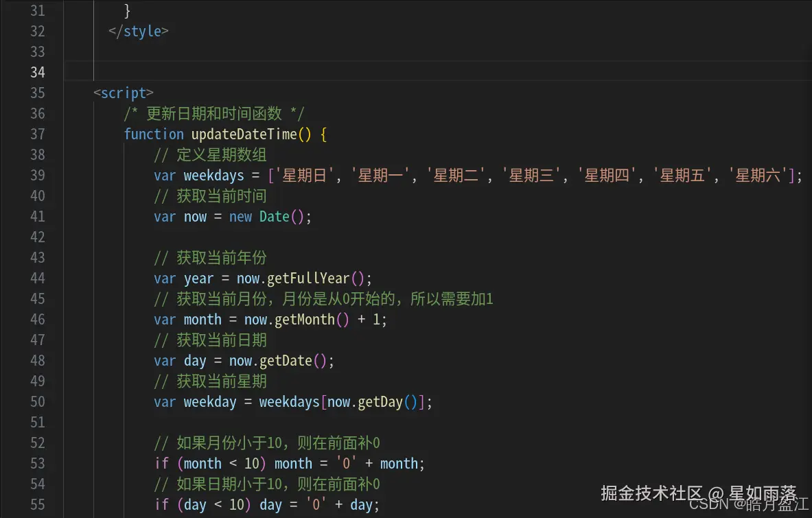812x518 pixels.
Task: Click the comment '// 获取当前日期'
Action: tap(210, 340)
